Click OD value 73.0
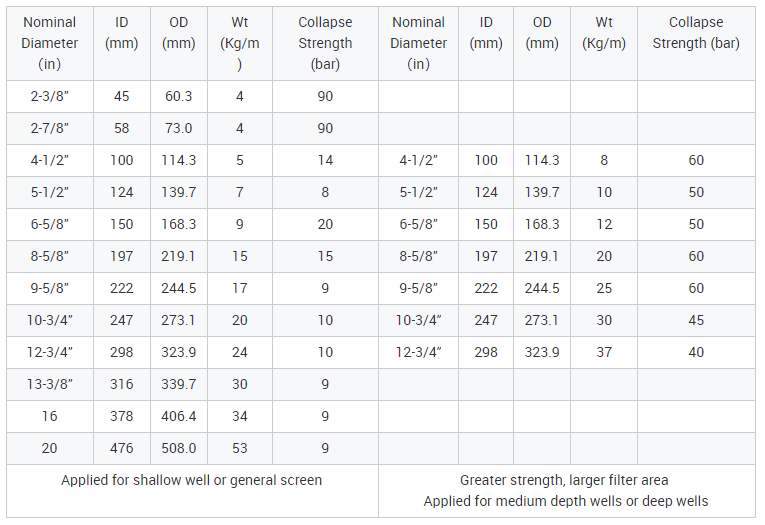Screen dimensions: 765x525 pyautogui.click(x=179, y=128)
